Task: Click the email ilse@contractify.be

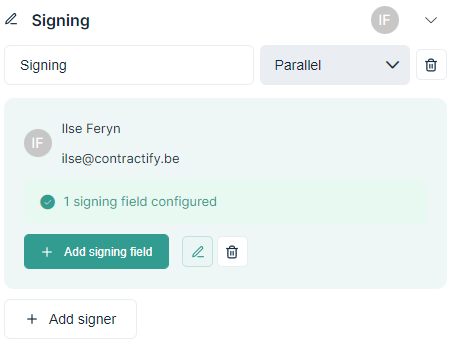Action: [x=120, y=159]
